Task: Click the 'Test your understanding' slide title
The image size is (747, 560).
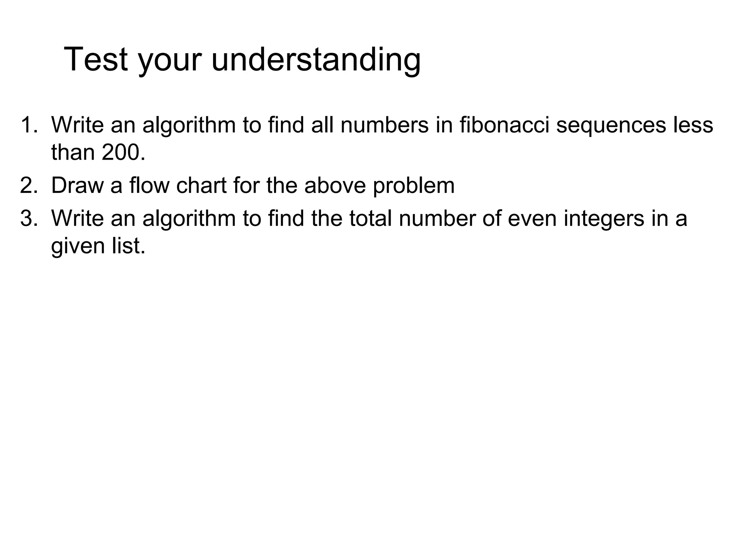Action: tap(242, 59)
